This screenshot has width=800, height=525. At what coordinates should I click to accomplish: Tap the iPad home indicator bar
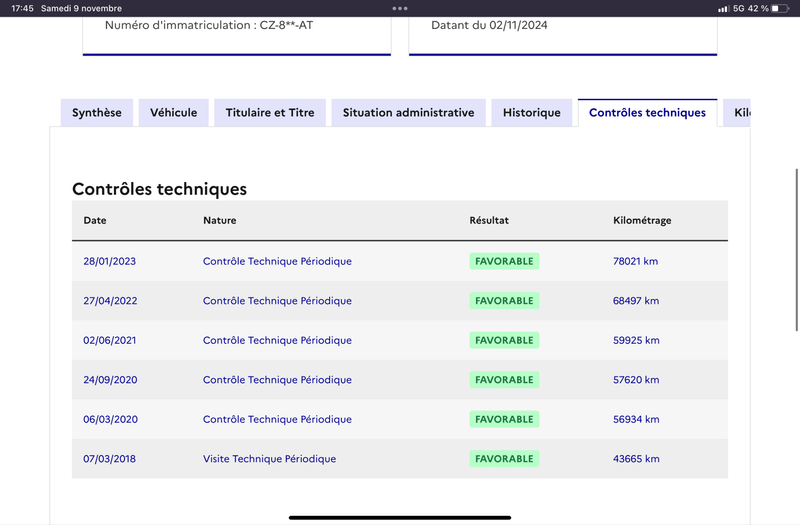(400, 517)
